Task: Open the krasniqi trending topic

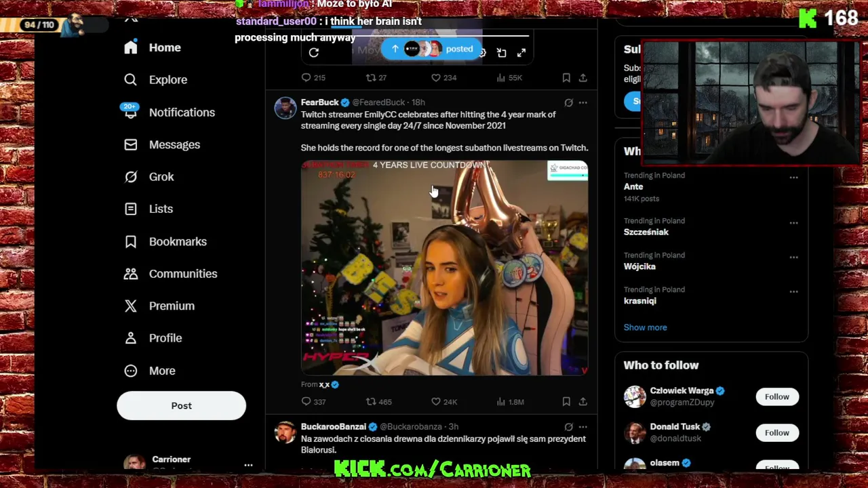Action: pyautogui.click(x=640, y=301)
